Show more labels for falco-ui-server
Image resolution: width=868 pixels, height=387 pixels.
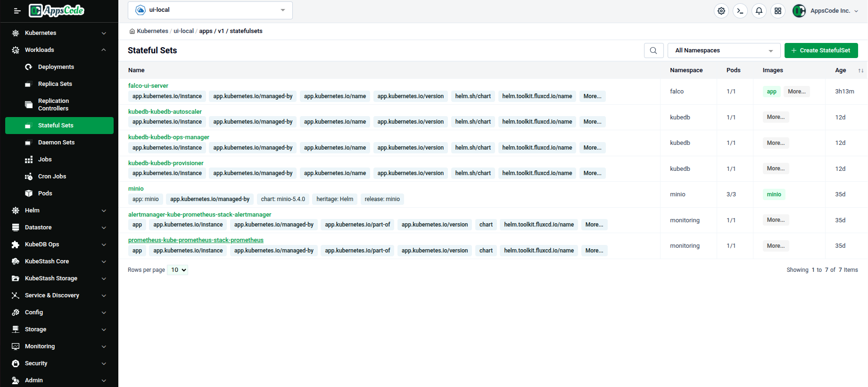point(592,96)
